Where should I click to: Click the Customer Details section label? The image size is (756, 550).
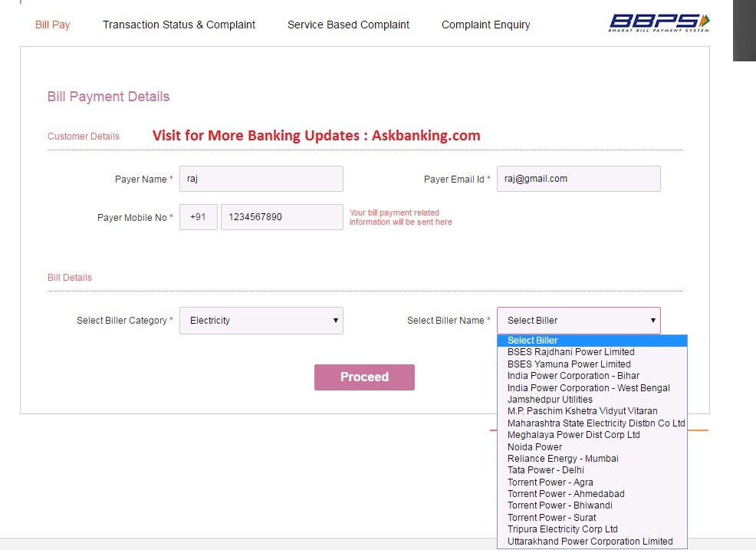[84, 136]
